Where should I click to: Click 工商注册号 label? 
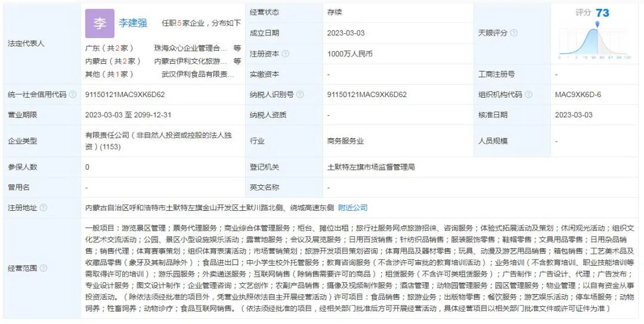coord(496,74)
